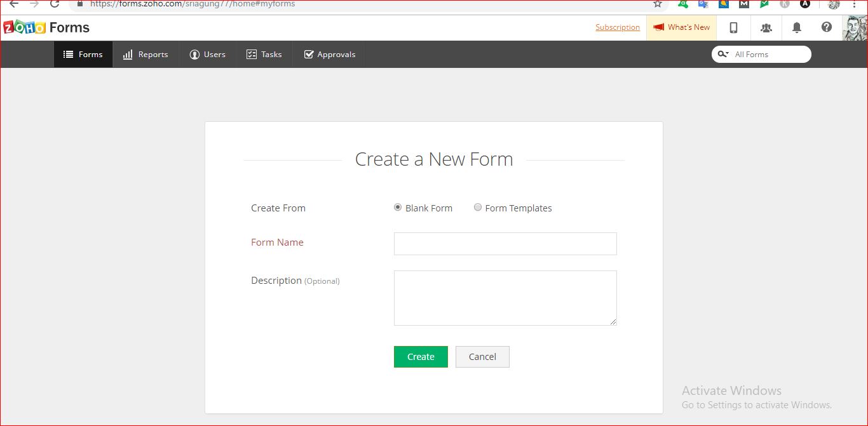Open the notifications bell

(x=797, y=27)
